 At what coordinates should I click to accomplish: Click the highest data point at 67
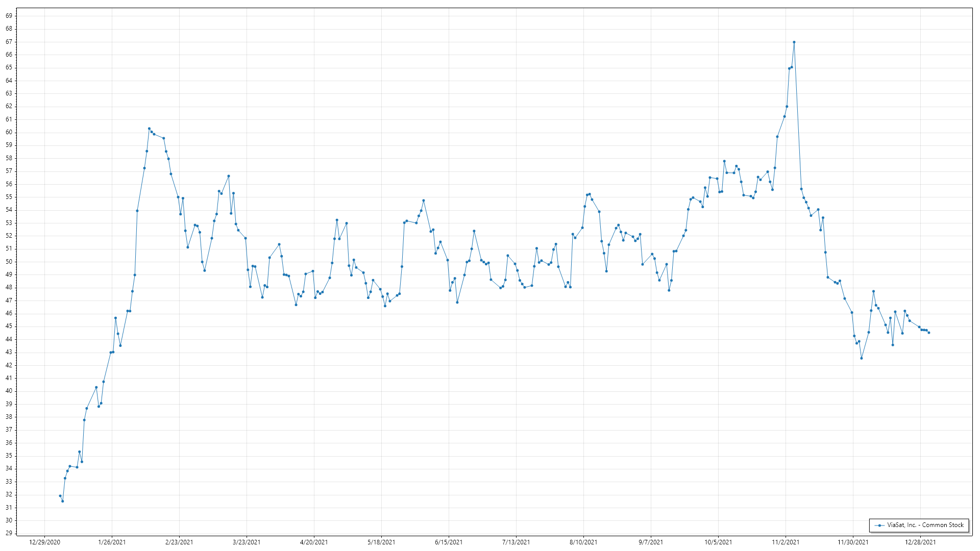(794, 42)
